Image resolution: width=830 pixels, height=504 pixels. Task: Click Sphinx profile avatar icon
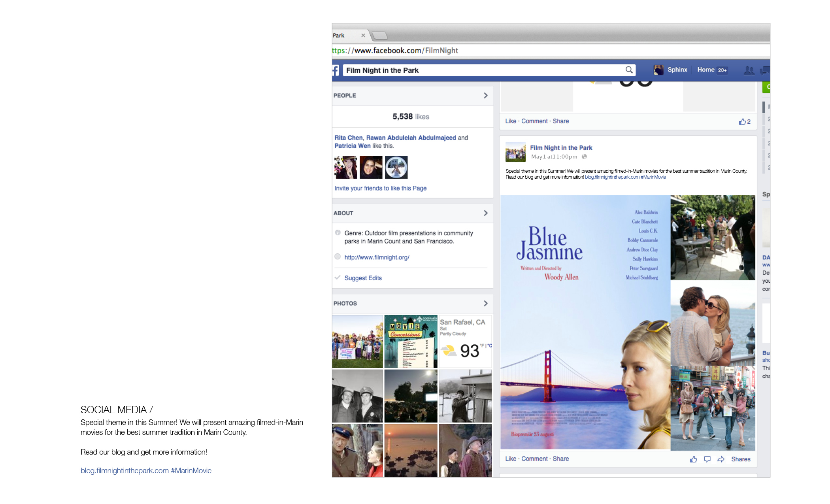point(658,70)
